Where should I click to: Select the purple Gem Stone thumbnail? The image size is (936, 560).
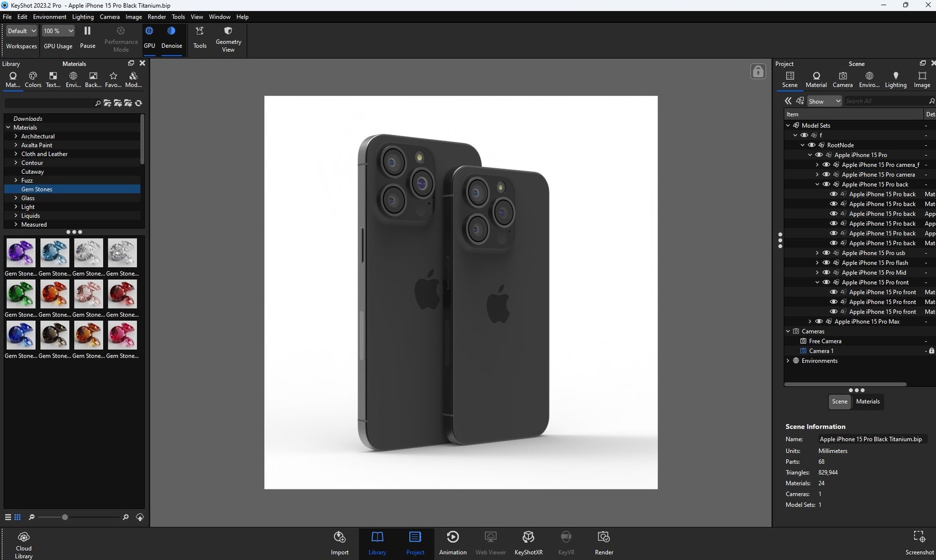click(x=21, y=253)
